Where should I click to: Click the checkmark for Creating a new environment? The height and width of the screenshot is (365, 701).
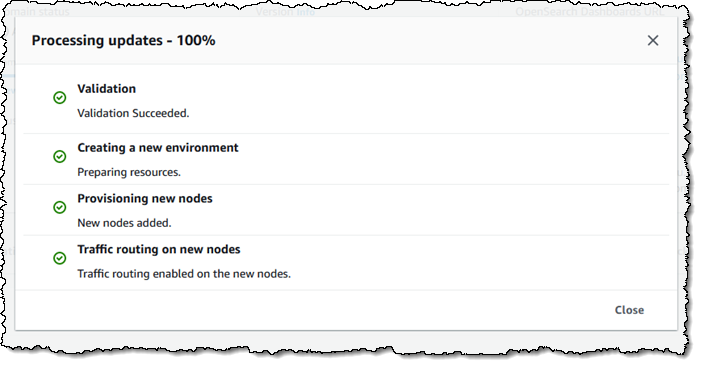click(59, 157)
